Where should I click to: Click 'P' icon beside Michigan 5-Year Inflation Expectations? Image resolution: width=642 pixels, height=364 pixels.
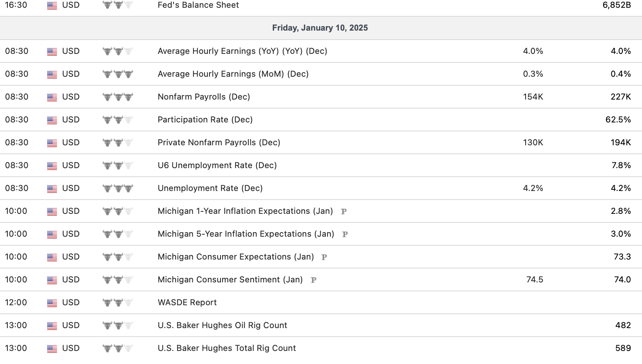pos(345,234)
